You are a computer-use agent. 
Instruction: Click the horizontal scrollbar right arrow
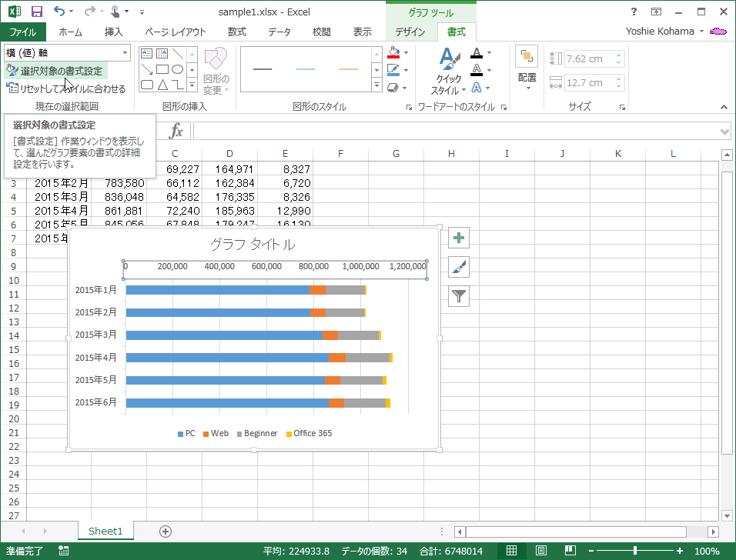pyautogui.click(x=713, y=532)
